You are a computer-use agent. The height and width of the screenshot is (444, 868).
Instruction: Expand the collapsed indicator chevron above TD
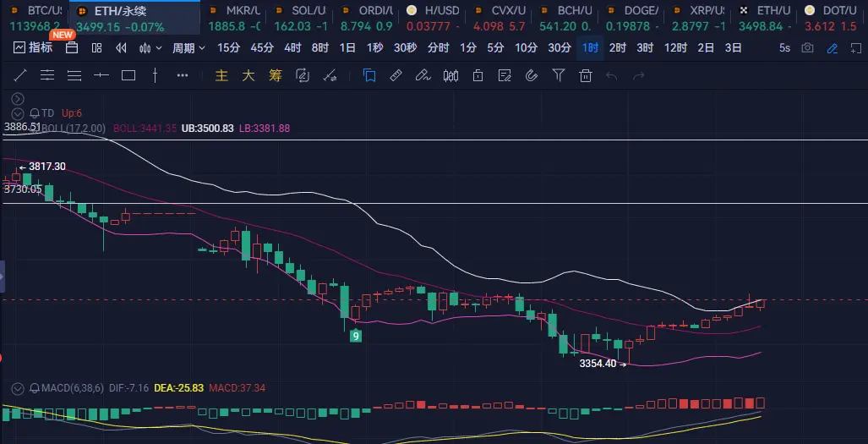[18, 99]
